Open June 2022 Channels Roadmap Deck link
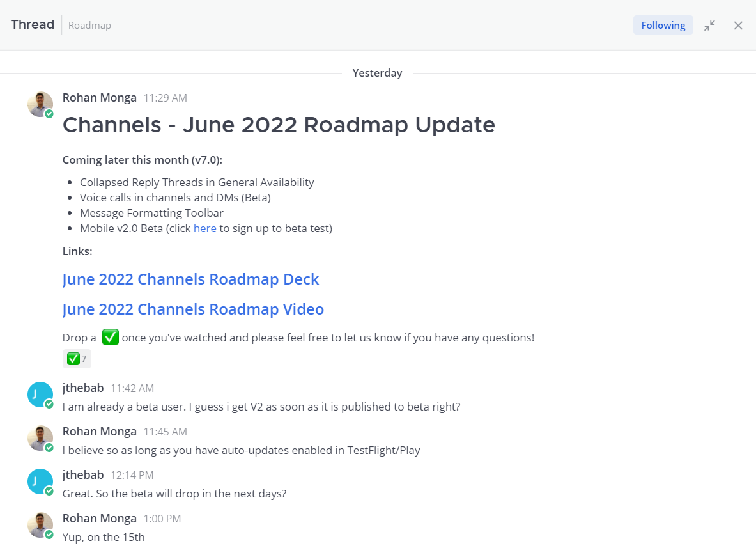This screenshot has width=756, height=548. point(190,279)
